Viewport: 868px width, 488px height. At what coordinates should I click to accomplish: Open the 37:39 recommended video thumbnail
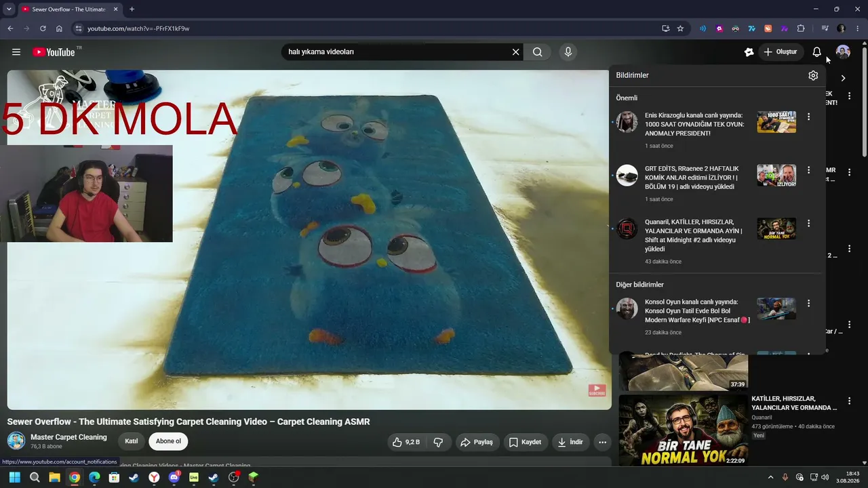point(684,371)
